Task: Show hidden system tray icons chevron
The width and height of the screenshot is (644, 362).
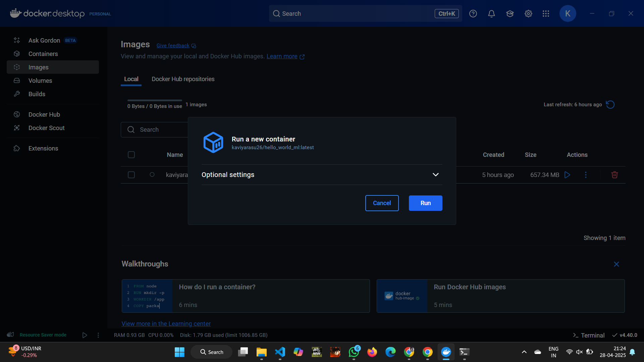Action: 524,352
